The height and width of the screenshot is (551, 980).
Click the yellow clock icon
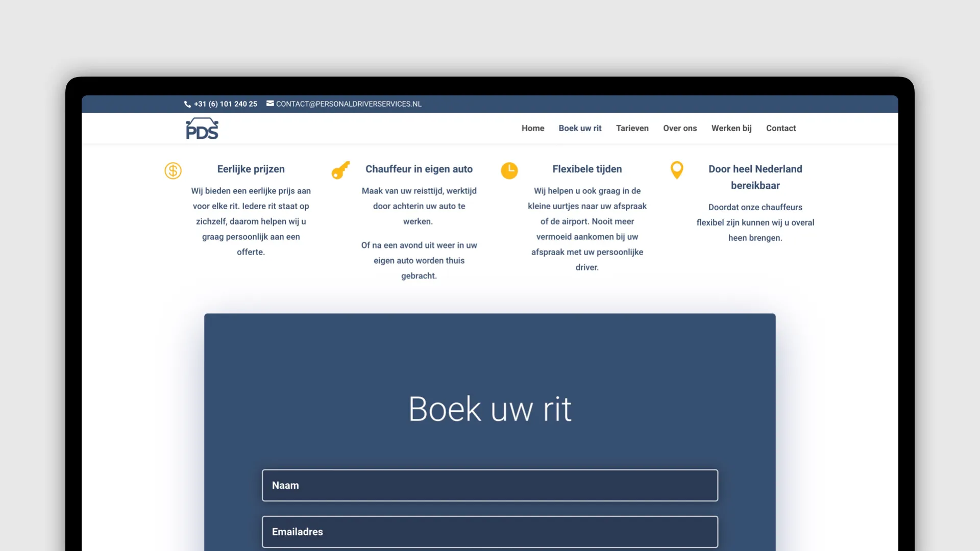click(x=509, y=170)
